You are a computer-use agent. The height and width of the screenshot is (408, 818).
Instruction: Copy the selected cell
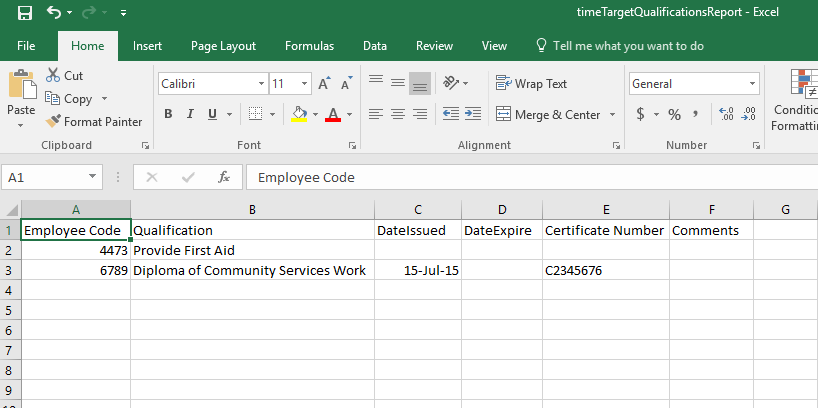69,99
